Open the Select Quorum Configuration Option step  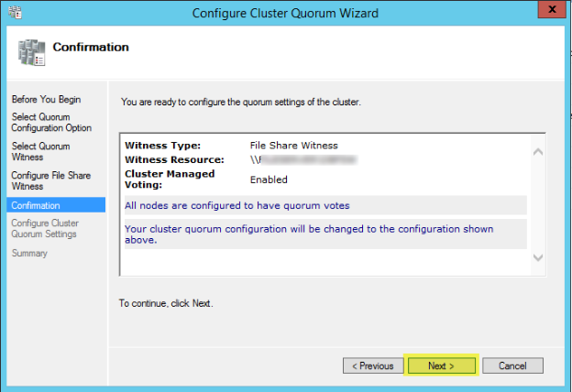click(x=50, y=123)
